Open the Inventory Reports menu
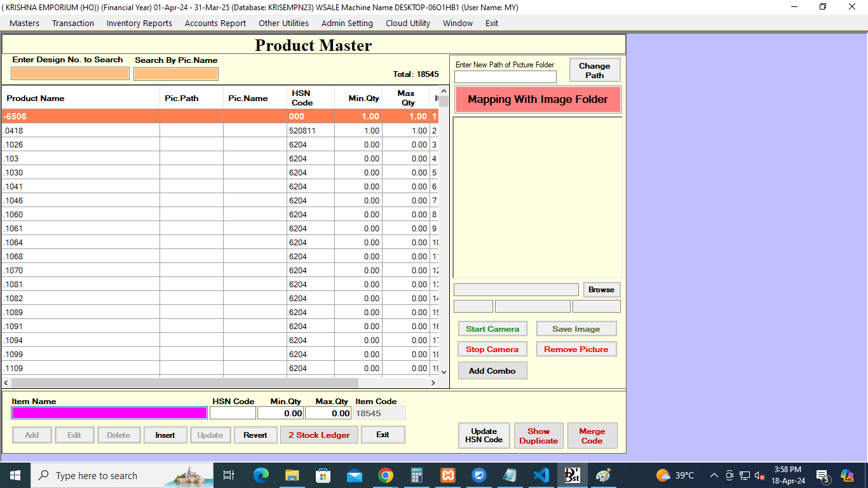Viewport: 868px width, 488px height. pyautogui.click(x=139, y=23)
